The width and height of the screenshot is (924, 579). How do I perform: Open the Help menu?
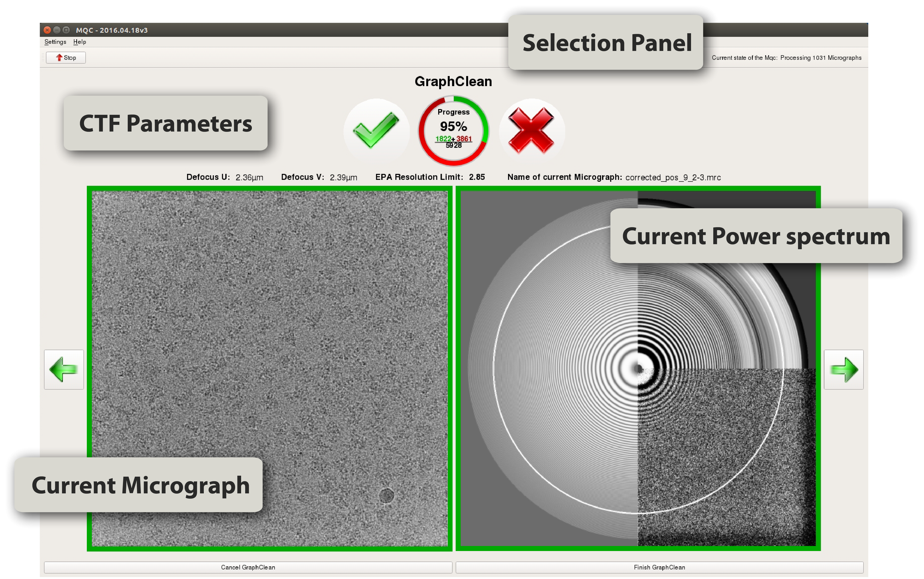tap(80, 42)
